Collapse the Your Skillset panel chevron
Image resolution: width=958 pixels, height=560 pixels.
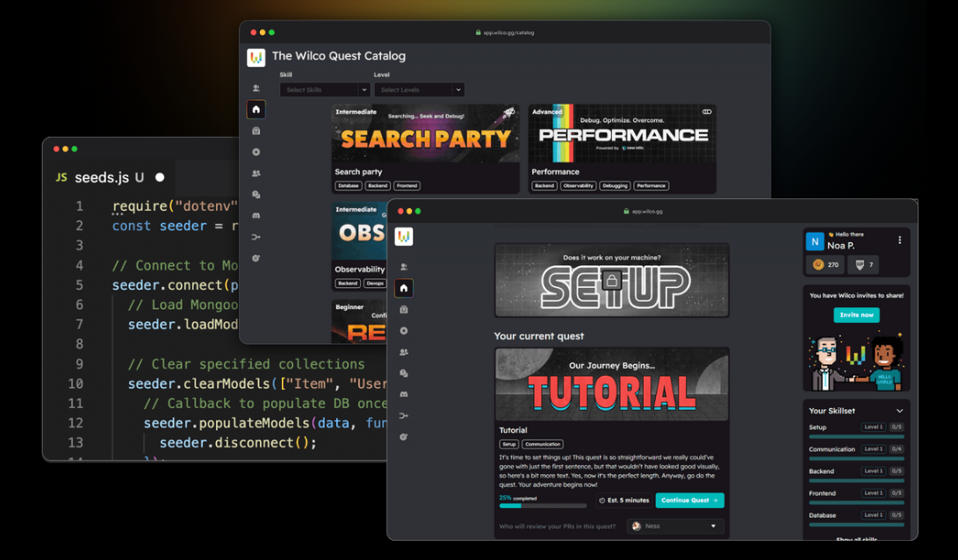pyautogui.click(x=899, y=411)
